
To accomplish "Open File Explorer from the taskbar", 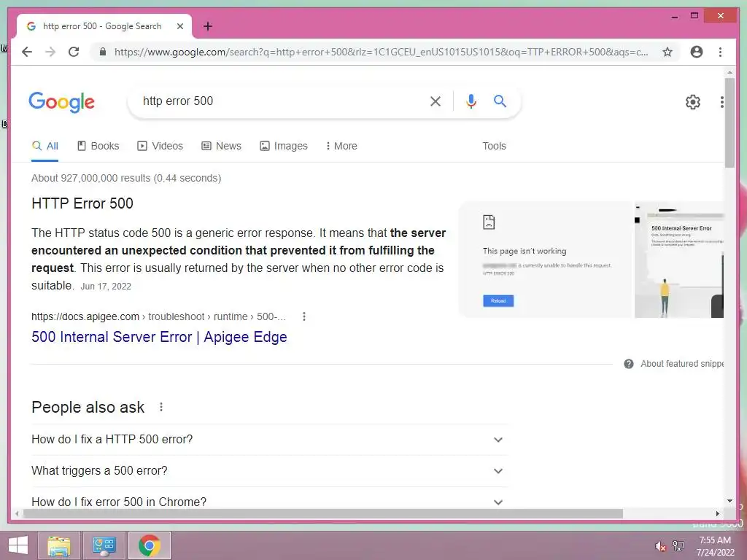I will click(x=58, y=545).
